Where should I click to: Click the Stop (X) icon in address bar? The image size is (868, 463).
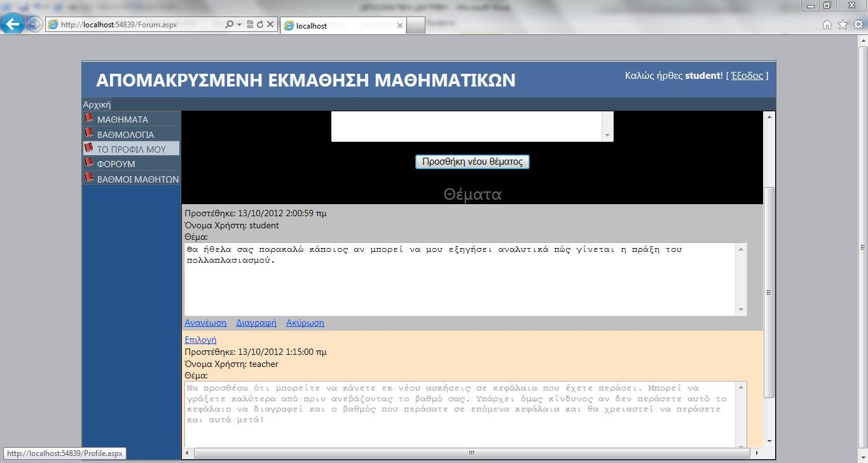(270, 25)
